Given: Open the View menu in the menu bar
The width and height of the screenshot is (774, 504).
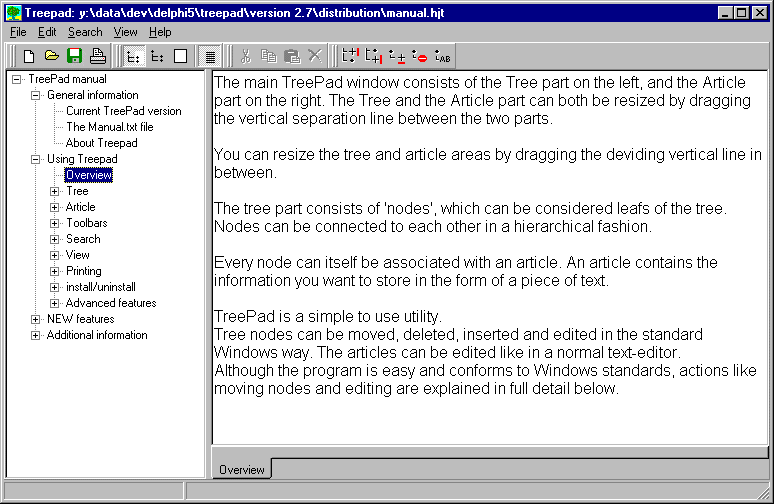Looking at the screenshot, I should coord(125,32).
